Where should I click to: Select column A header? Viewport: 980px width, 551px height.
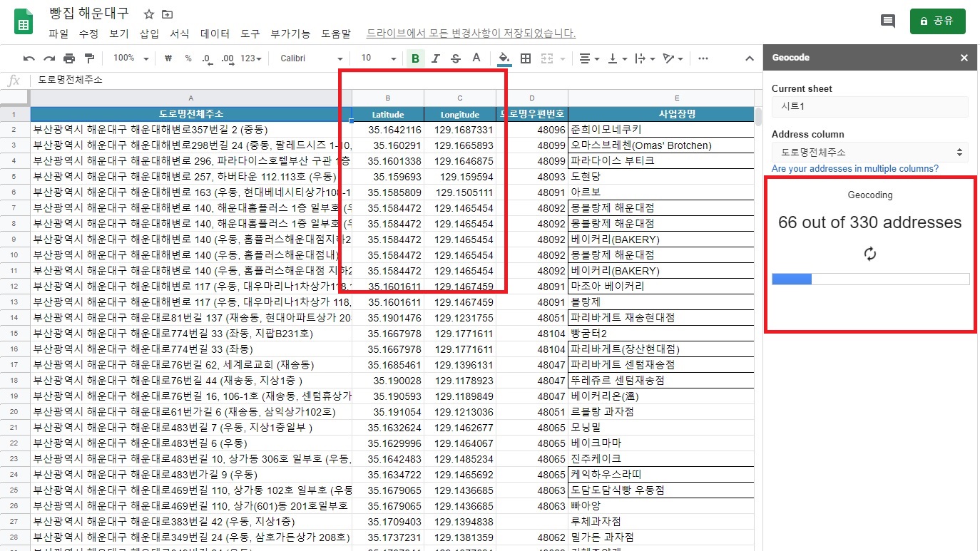191,98
